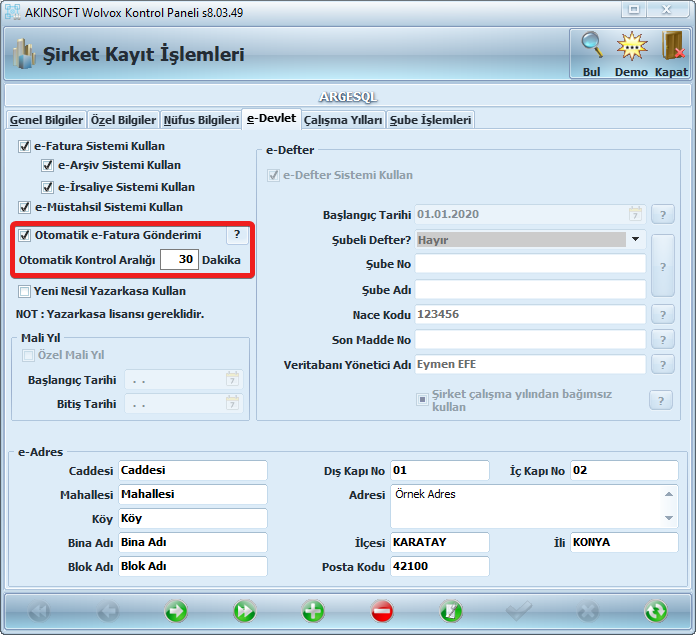Click the Nace Kodu field

[x=530, y=315]
